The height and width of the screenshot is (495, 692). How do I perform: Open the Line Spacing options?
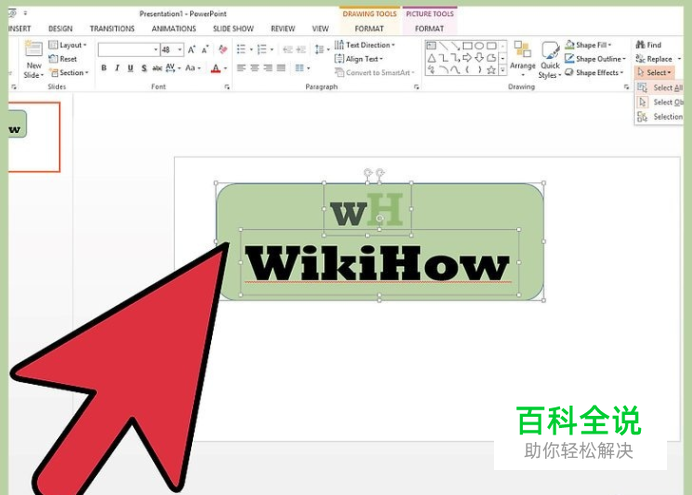point(322,49)
